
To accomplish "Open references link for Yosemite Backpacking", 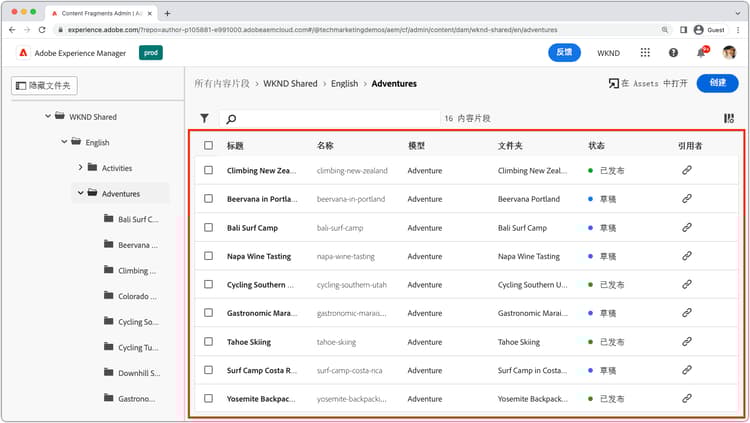I will (x=687, y=398).
